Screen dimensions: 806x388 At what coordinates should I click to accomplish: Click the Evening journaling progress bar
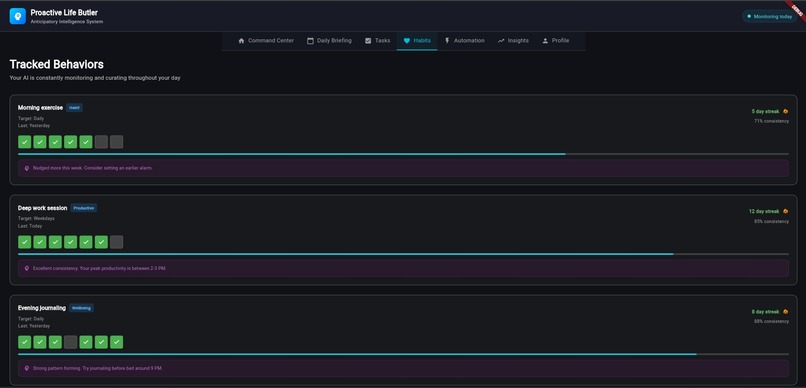pos(403,354)
